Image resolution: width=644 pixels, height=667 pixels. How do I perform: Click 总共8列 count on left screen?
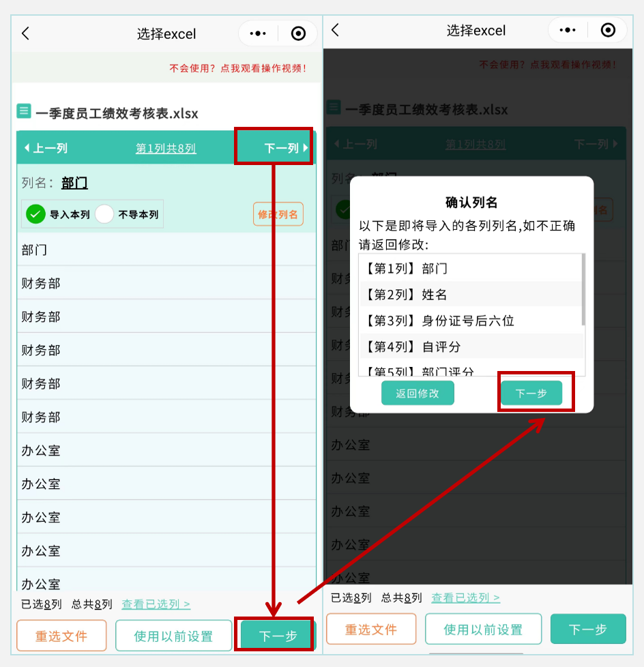pyautogui.click(x=91, y=604)
